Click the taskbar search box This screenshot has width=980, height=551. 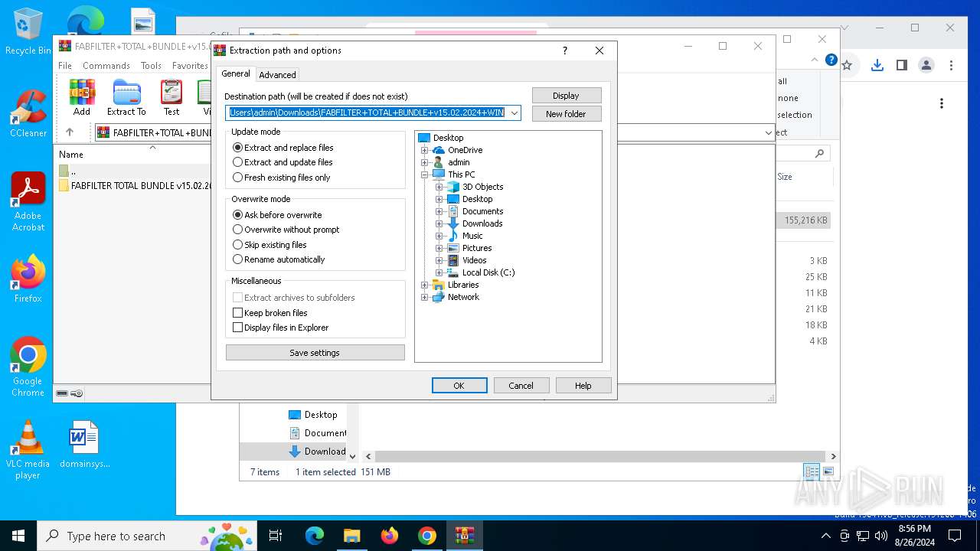point(146,536)
